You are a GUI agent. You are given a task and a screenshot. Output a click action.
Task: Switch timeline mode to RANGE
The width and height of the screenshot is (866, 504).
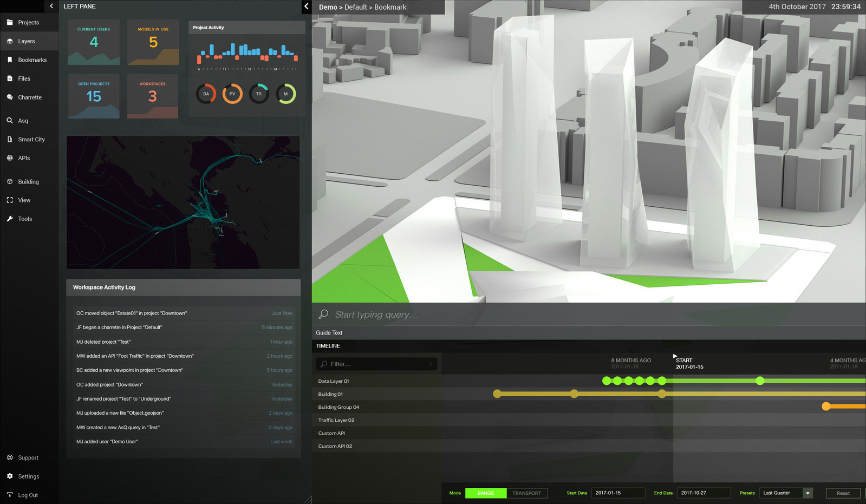pyautogui.click(x=486, y=493)
